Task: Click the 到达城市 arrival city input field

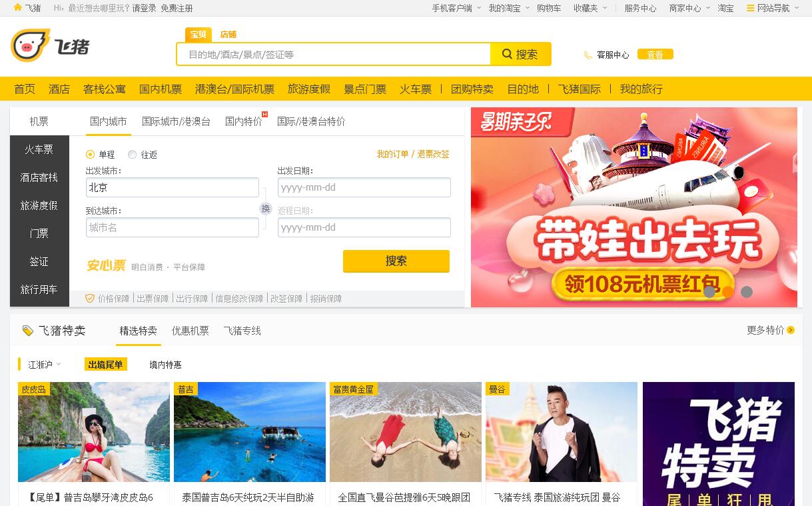Action: click(x=173, y=227)
